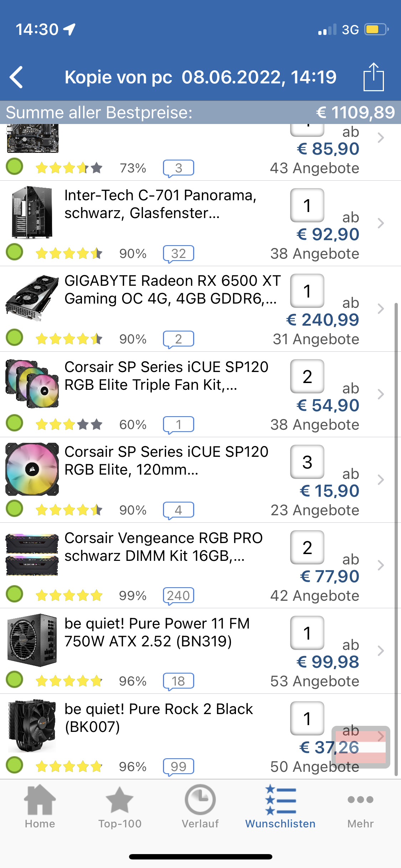401x868 pixels.
Task: Open the 53 Angebote offers link
Action: [314, 681]
